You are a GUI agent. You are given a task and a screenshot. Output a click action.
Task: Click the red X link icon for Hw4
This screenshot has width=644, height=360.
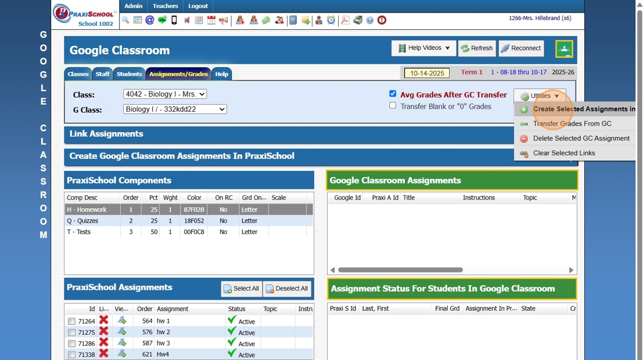coord(103,354)
